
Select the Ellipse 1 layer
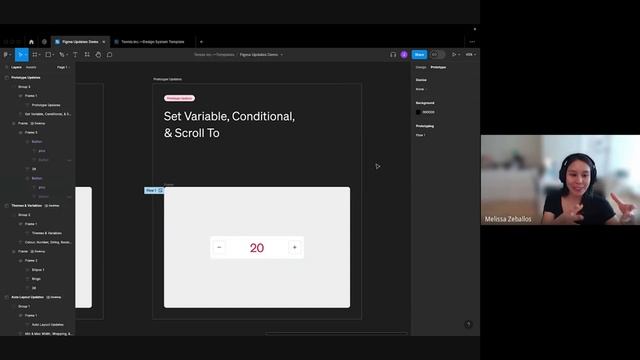(x=38, y=270)
